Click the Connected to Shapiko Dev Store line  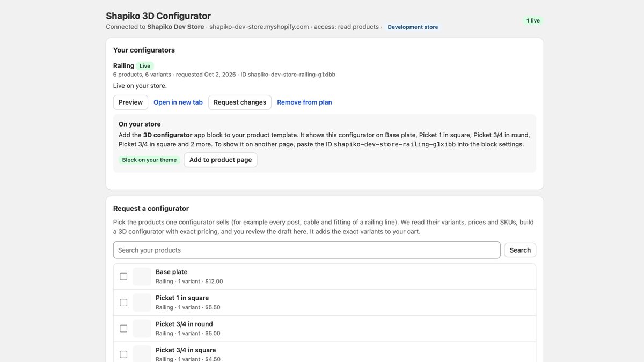pyautogui.click(x=244, y=27)
